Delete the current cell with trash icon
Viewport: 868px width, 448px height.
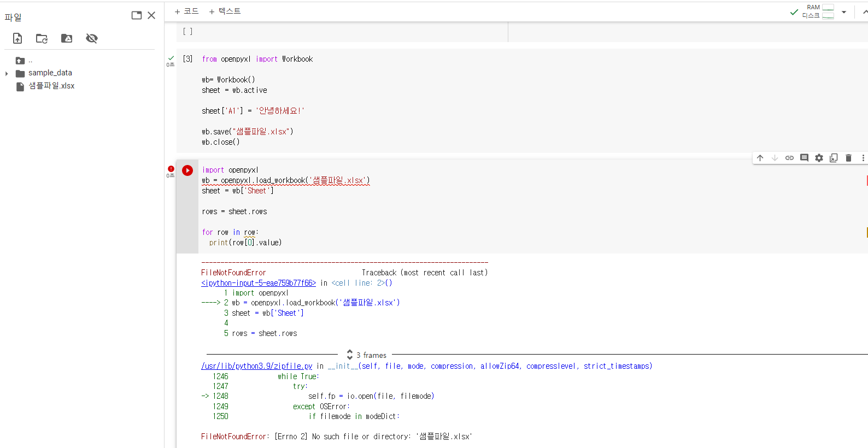pyautogui.click(x=848, y=158)
